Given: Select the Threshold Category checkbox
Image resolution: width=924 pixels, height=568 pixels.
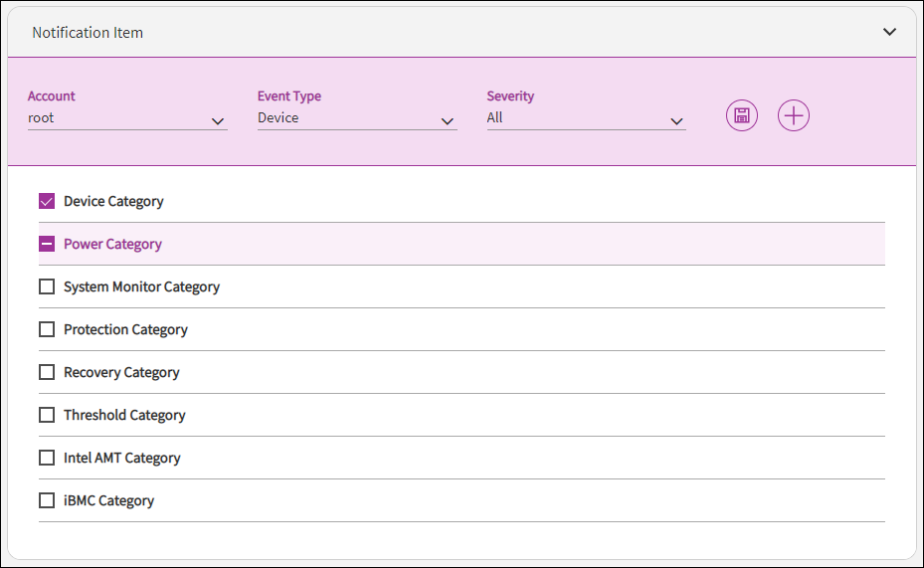Looking at the screenshot, I should (47, 415).
